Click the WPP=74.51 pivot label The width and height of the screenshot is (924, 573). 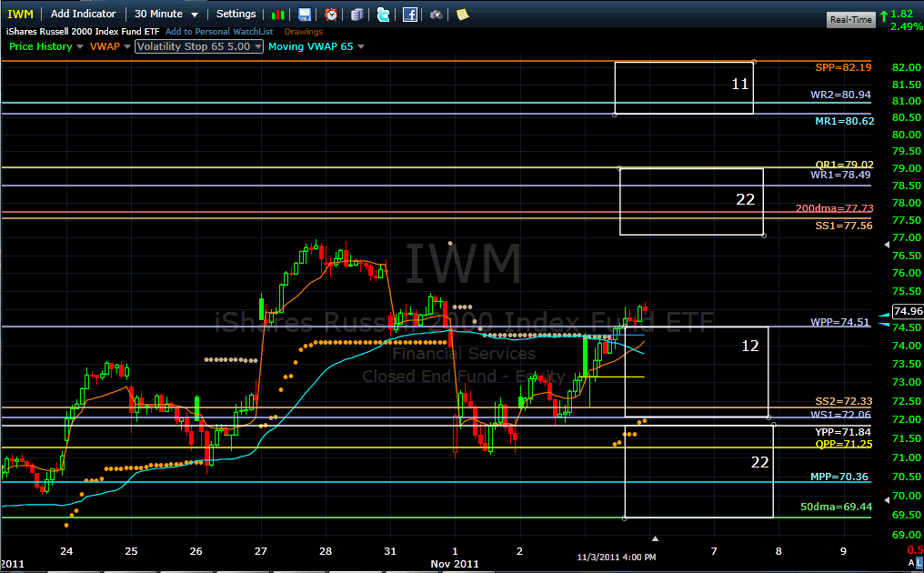[x=839, y=322]
